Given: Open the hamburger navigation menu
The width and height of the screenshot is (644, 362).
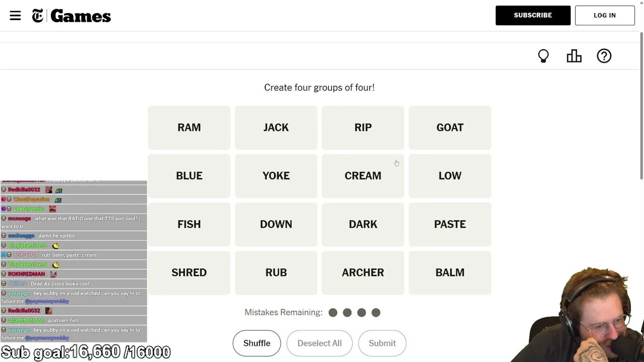Looking at the screenshot, I should click(15, 16).
